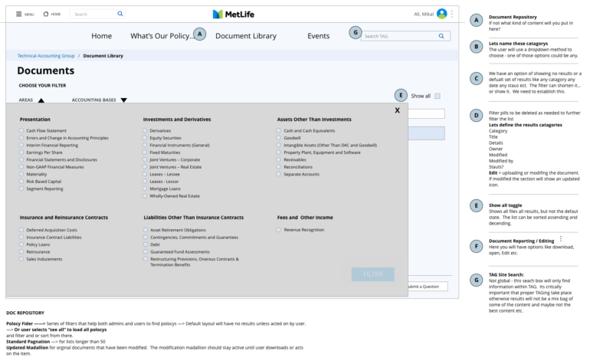Select Deferred Acquisition Costs option
The image size is (613, 364).
21,230
